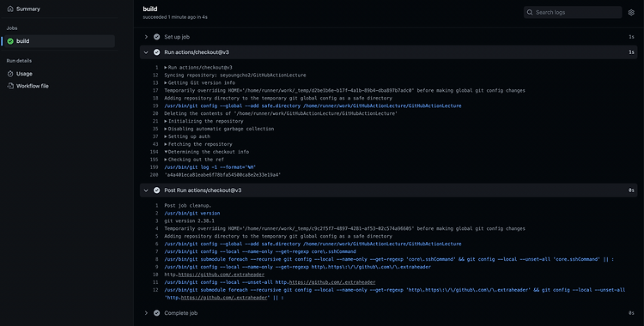
Task: Focus the Search logs field
Action: coord(573,12)
